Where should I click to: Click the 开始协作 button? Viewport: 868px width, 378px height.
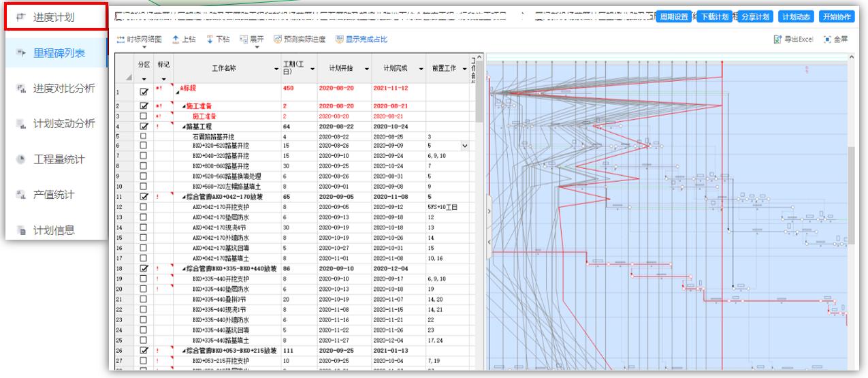836,16
